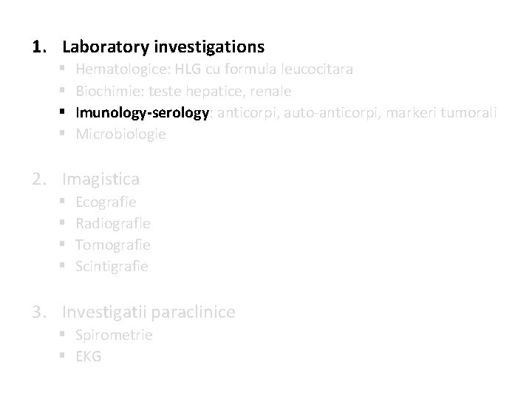The width and height of the screenshot is (532, 399).
Task: Click the number "1." list marker
Action: pos(40,47)
